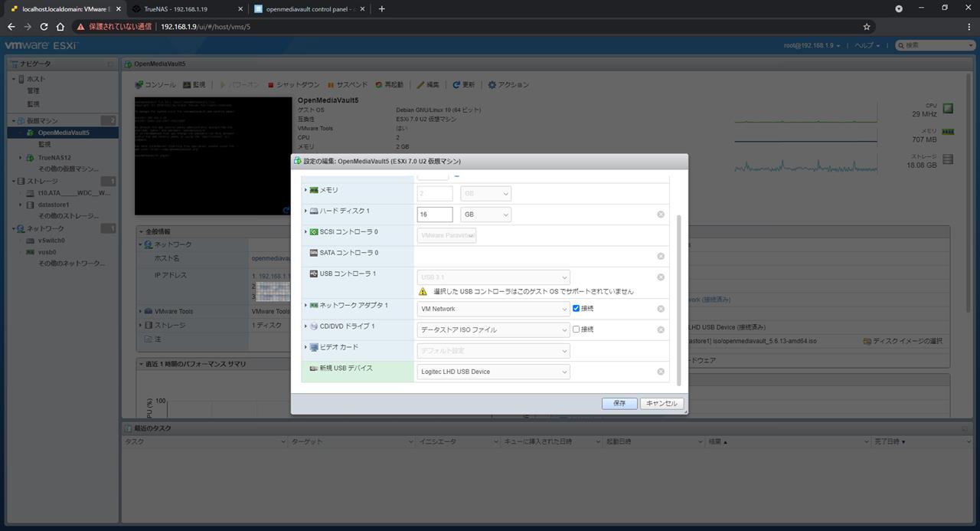Click the settings dialog vertical scrollbar

click(x=678, y=300)
